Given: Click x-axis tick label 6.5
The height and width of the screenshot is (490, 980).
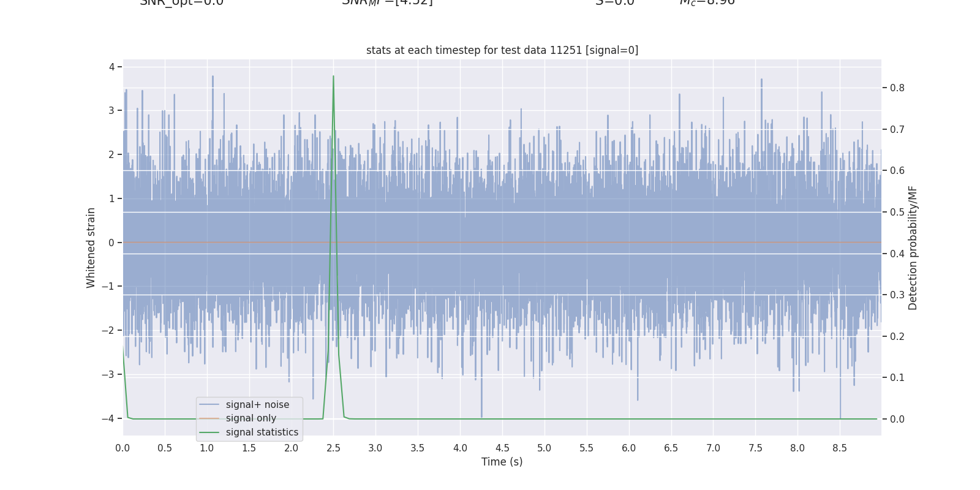Looking at the screenshot, I should pyautogui.click(x=671, y=448).
